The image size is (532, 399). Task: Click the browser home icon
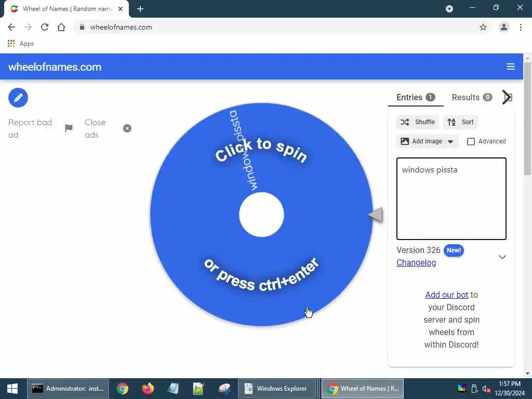61,27
